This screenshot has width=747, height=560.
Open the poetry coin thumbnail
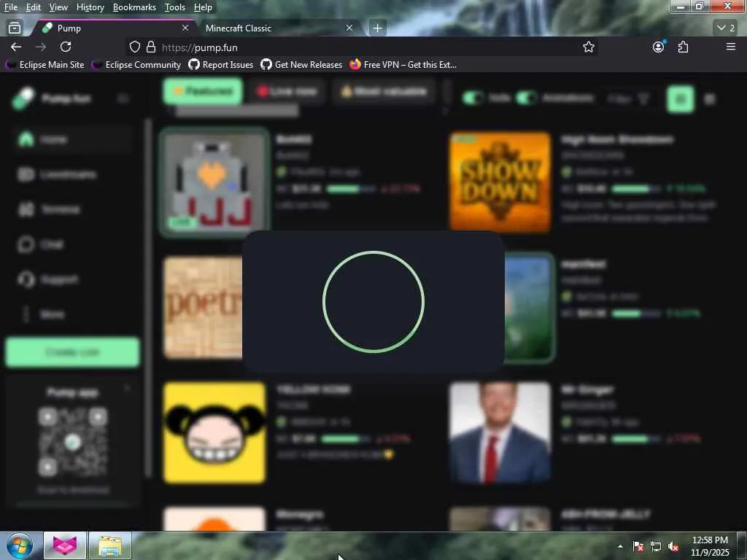click(x=203, y=308)
